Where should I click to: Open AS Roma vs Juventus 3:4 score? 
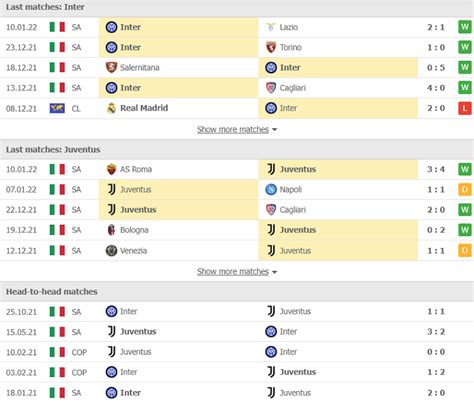436,169
